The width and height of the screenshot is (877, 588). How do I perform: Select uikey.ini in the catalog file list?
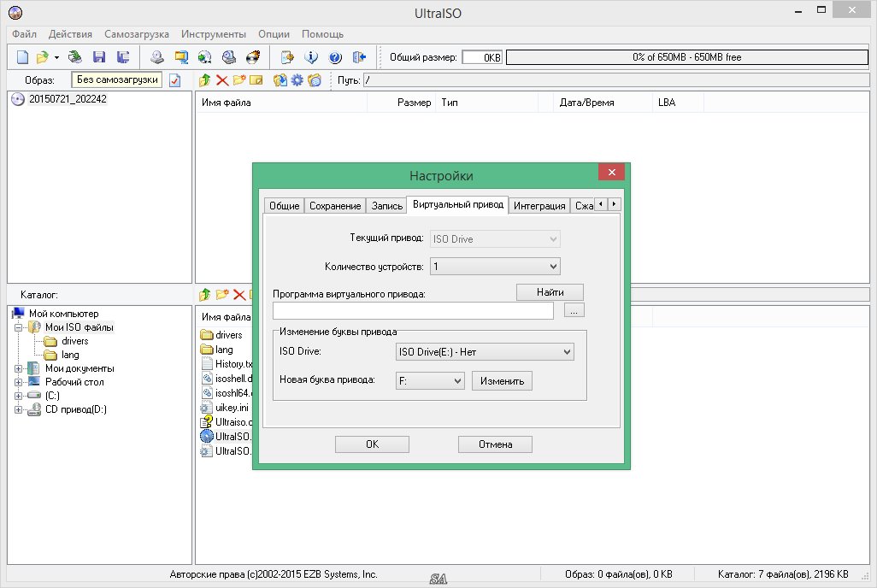tap(232, 408)
